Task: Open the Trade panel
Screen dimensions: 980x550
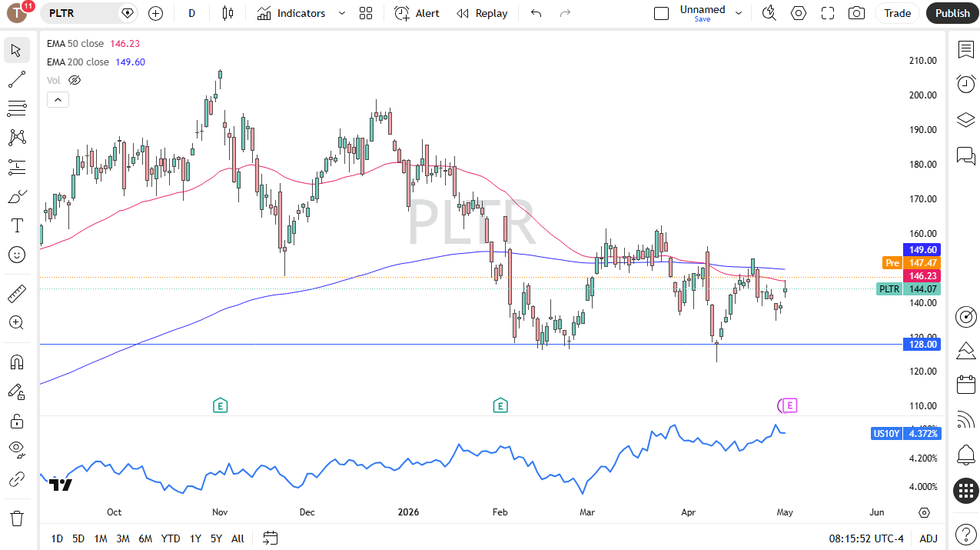Action: coord(897,13)
